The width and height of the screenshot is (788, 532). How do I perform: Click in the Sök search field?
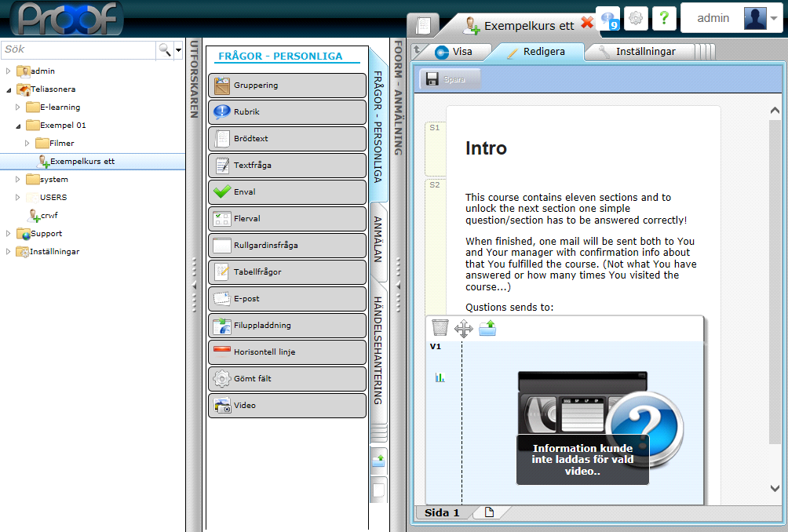[x=77, y=49]
